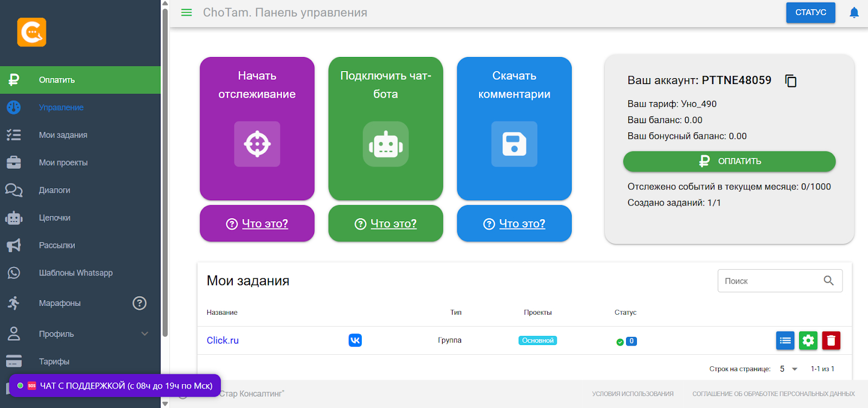Open Диалоги from the sidebar
Viewport: 868px width, 408px height.
[80, 190]
